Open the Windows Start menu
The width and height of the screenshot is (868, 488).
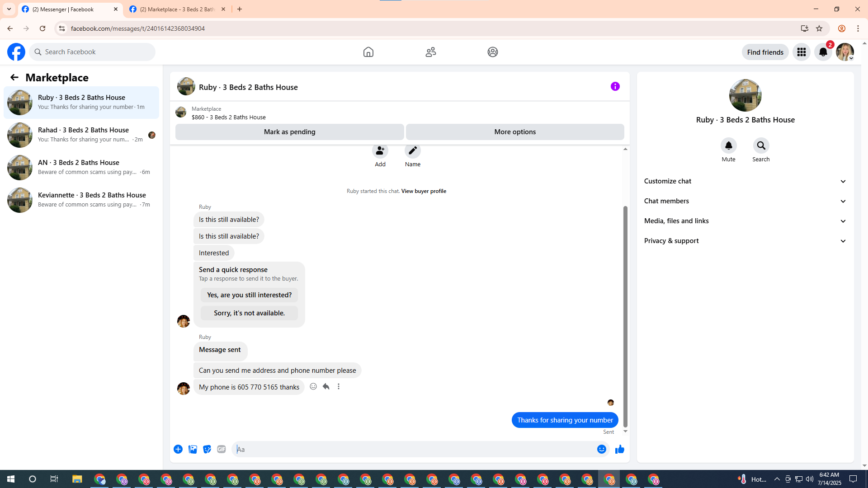[x=11, y=479]
